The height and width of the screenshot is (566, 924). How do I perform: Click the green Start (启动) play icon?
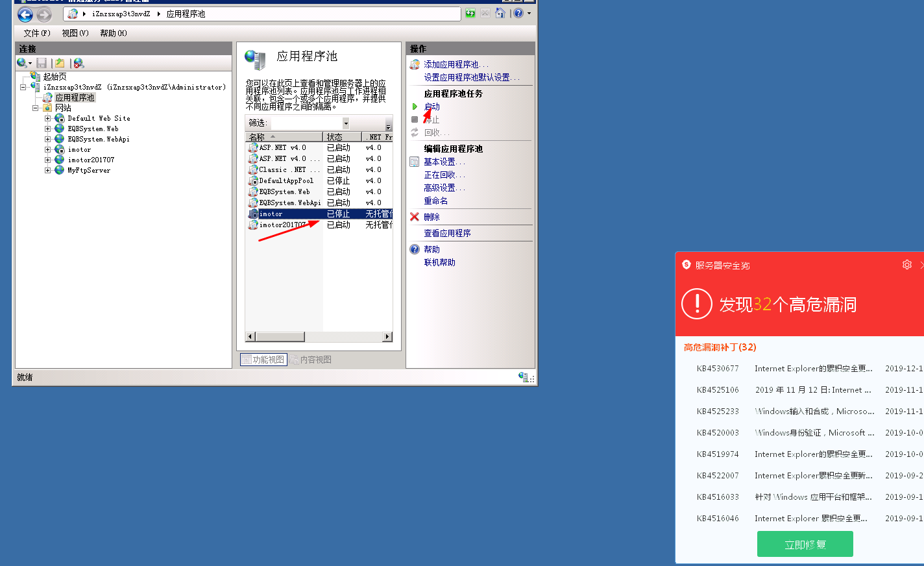point(415,106)
